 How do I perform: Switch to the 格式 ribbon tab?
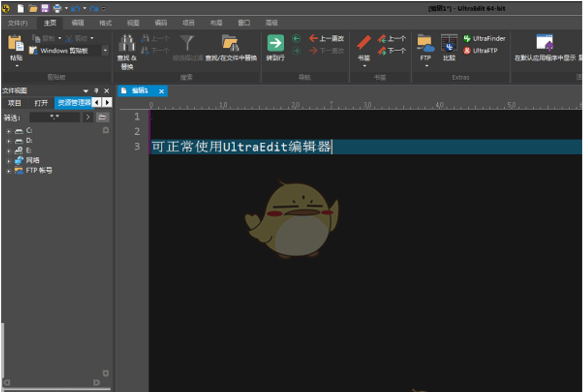pos(106,23)
